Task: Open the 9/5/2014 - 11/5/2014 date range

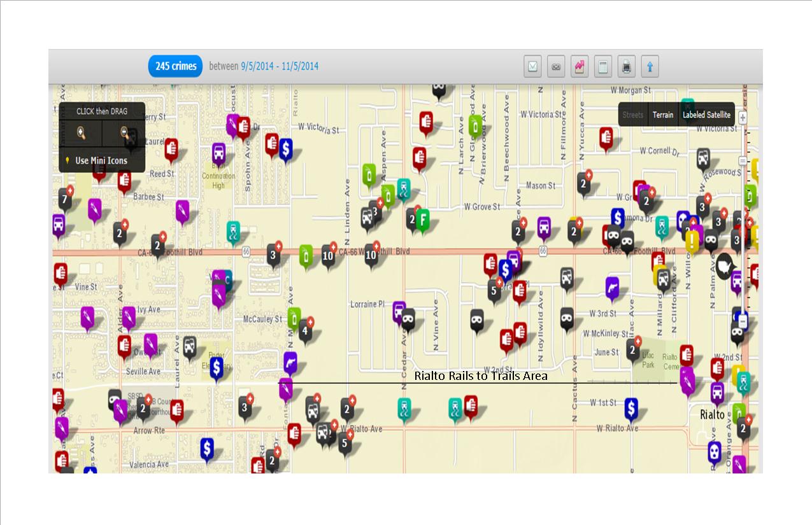Action: point(280,66)
